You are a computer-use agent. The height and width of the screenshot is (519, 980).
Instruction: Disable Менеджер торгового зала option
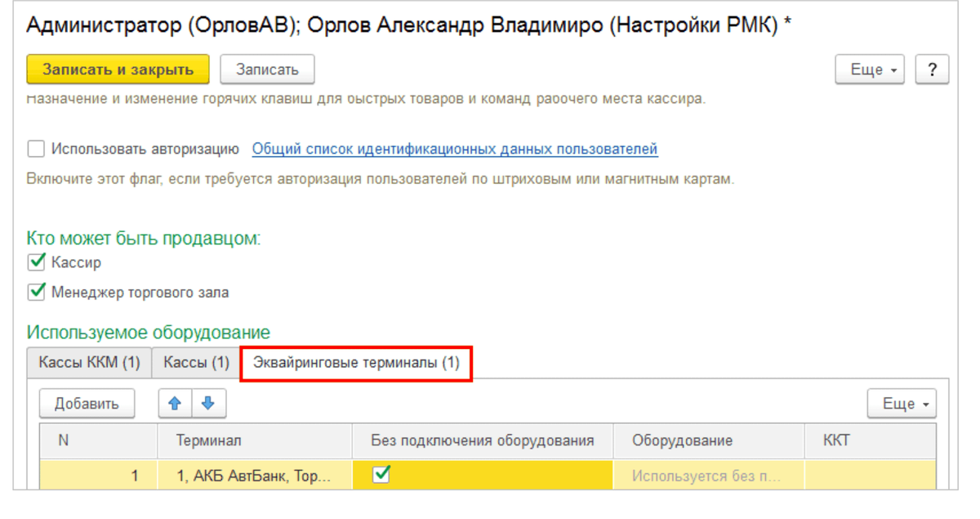[x=35, y=292]
